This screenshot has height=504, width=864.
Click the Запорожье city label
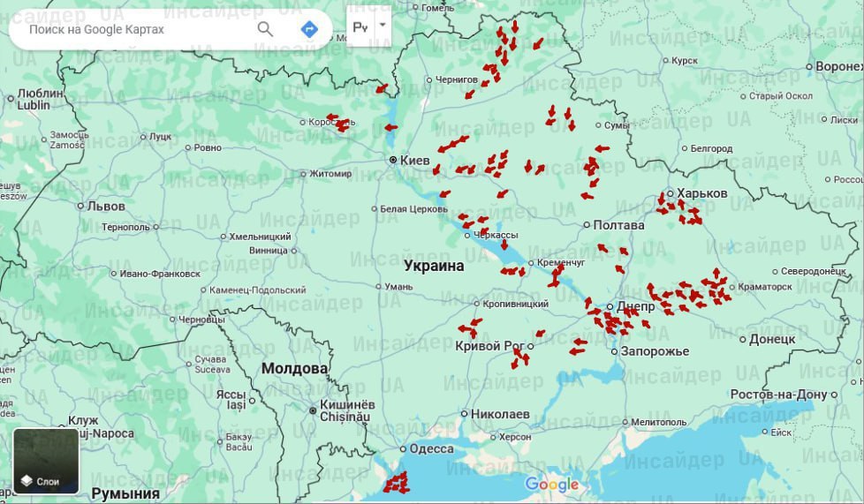[x=656, y=351]
